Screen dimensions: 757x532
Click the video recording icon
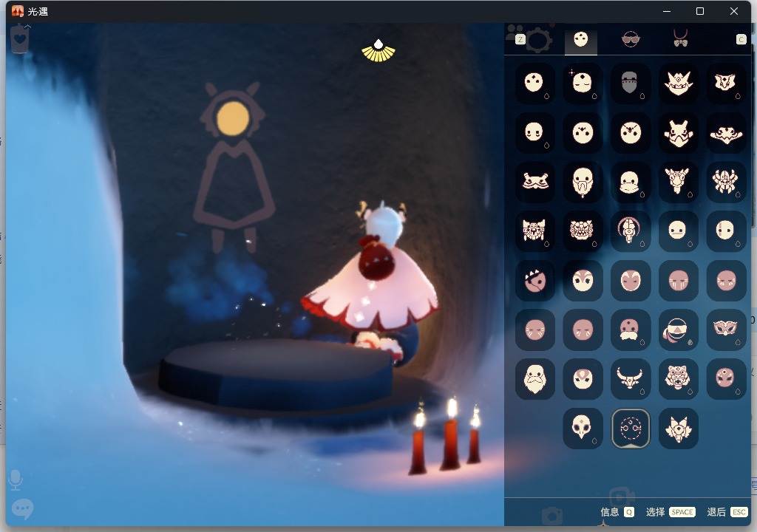pyautogui.click(x=622, y=497)
